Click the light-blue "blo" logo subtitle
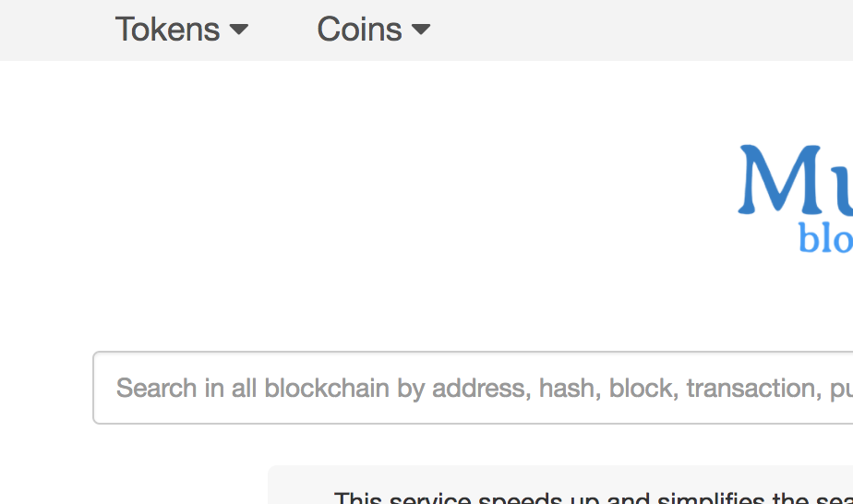This screenshot has height=504, width=853. point(824,238)
